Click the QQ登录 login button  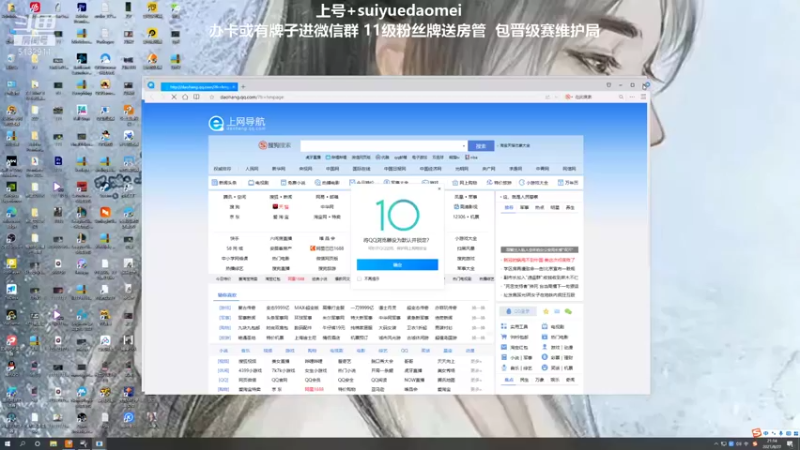(x=518, y=311)
